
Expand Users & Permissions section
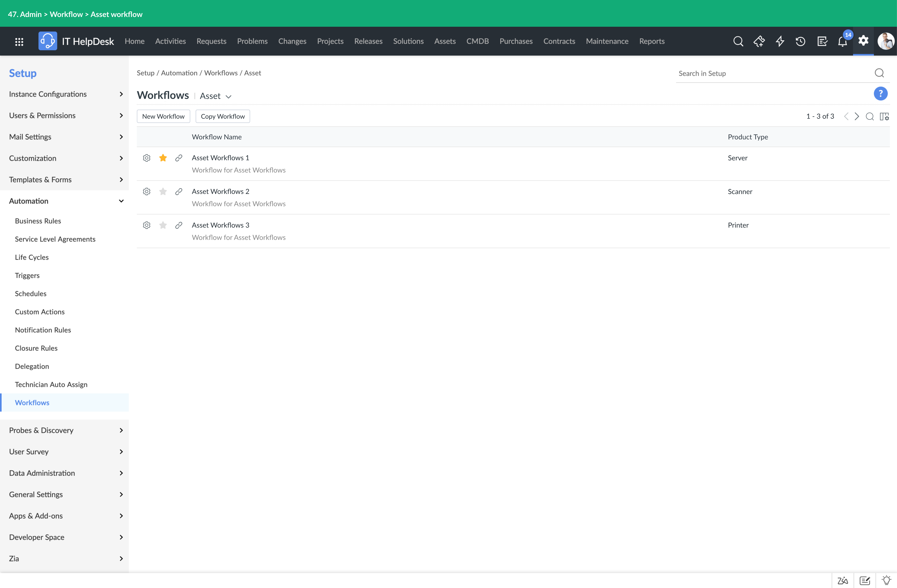[64, 116]
